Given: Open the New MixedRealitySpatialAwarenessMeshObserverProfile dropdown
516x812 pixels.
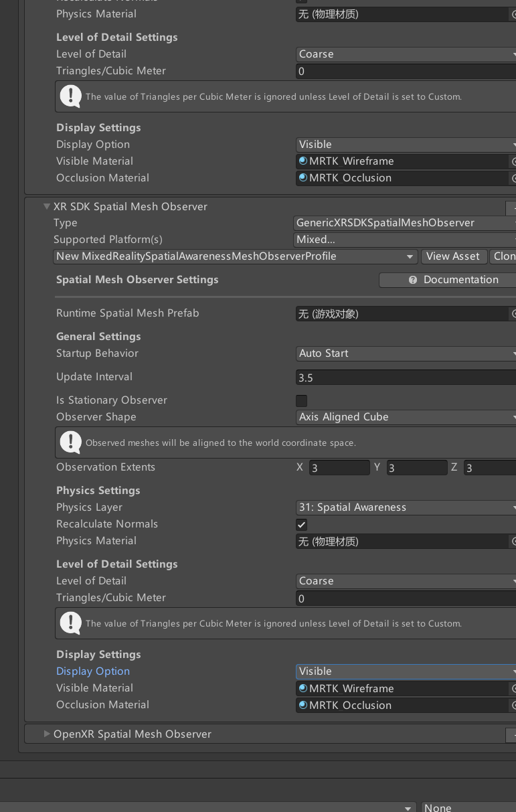Looking at the screenshot, I should [236, 256].
